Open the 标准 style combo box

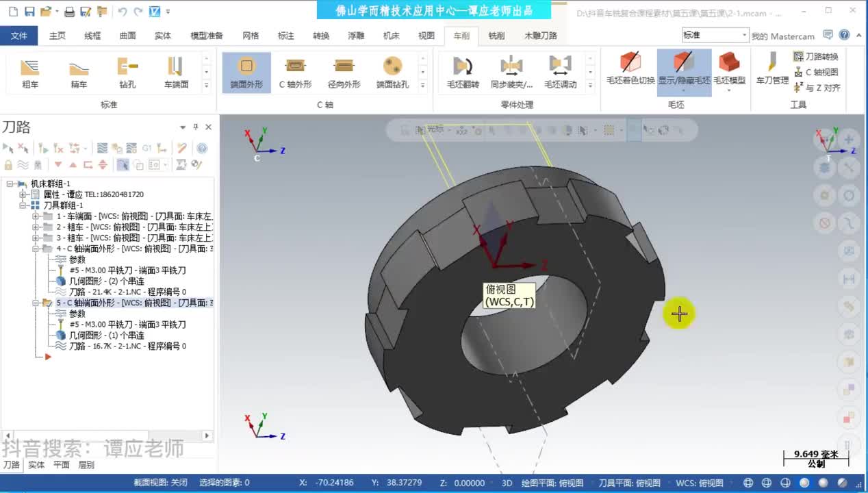(715, 36)
